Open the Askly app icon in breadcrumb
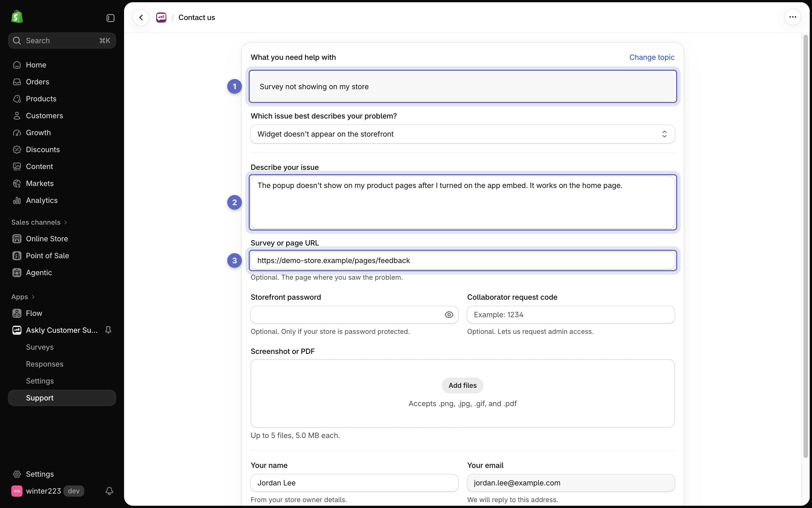 161,17
